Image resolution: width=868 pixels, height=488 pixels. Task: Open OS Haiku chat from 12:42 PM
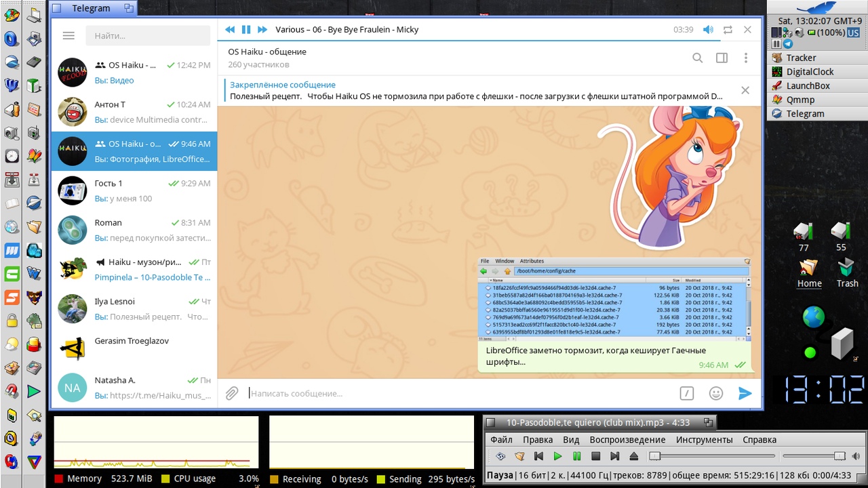pyautogui.click(x=134, y=73)
